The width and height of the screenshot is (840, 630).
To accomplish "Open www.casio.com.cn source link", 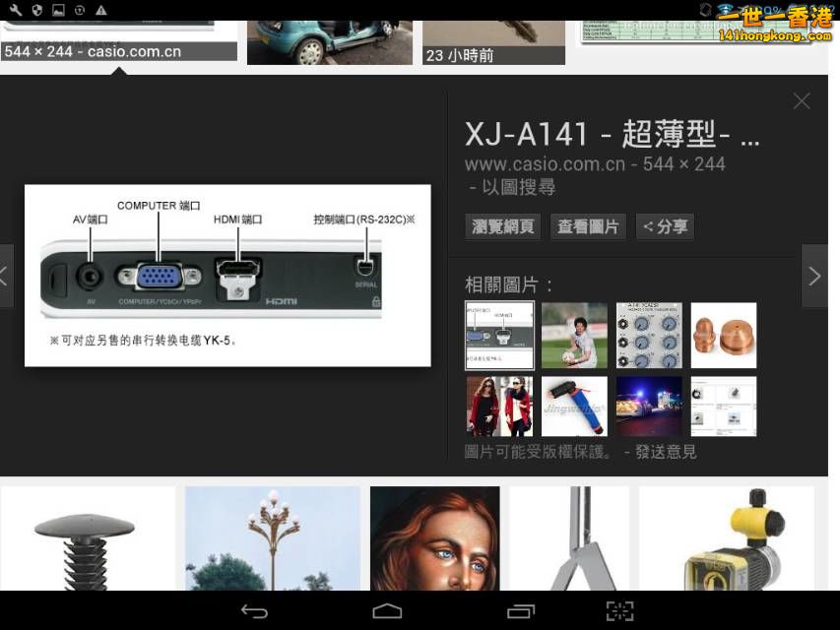I will [x=545, y=164].
